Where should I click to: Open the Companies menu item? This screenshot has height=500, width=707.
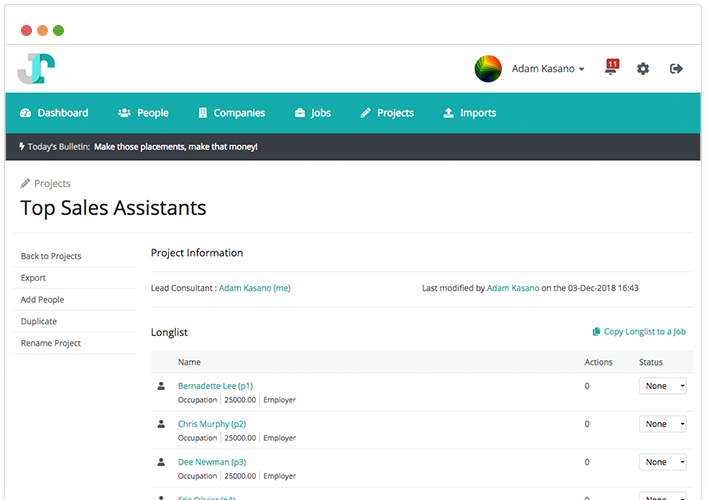tap(231, 113)
